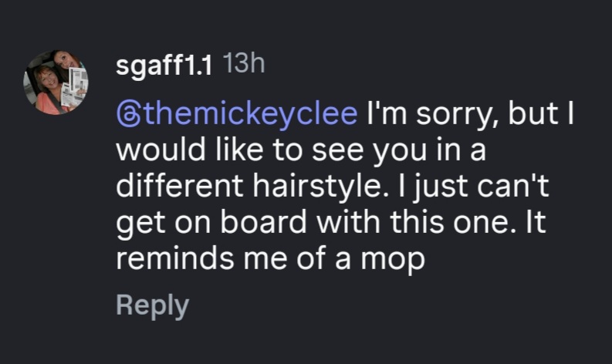Click the phrase "this one" in the comment
612x364 pixels.
coord(450,222)
